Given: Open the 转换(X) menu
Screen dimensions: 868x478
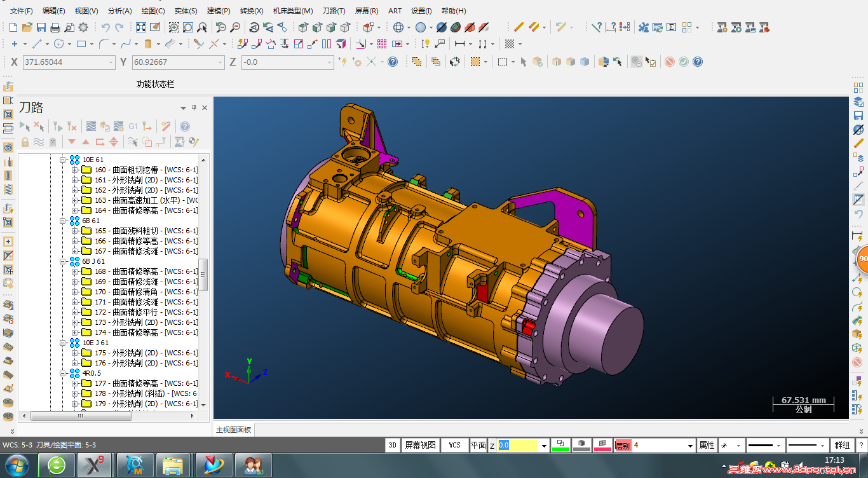Looking at the screenshot, I should pyautogui.click(x=252, y=11).
